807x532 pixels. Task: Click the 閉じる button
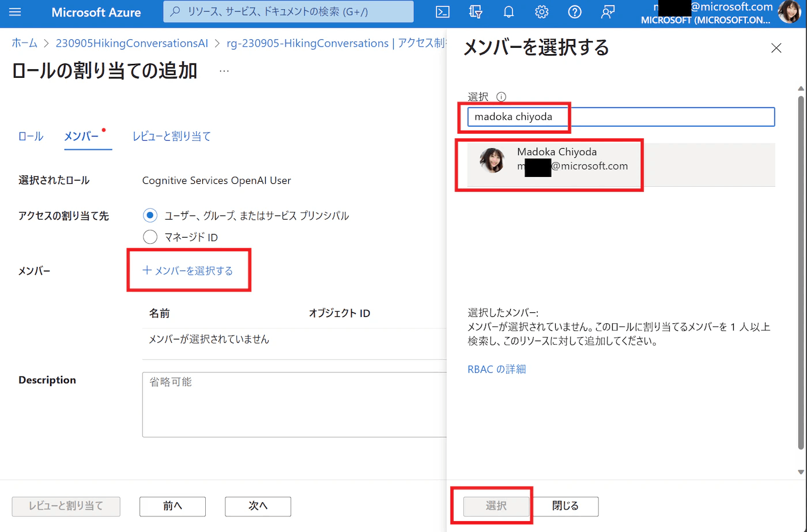pos(565,506)
